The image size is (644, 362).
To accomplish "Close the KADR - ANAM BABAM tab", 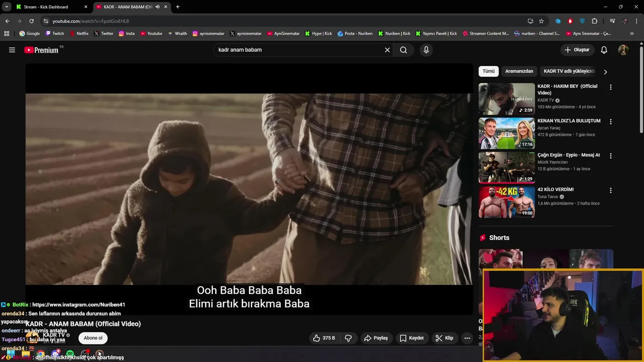I will 166,7.
